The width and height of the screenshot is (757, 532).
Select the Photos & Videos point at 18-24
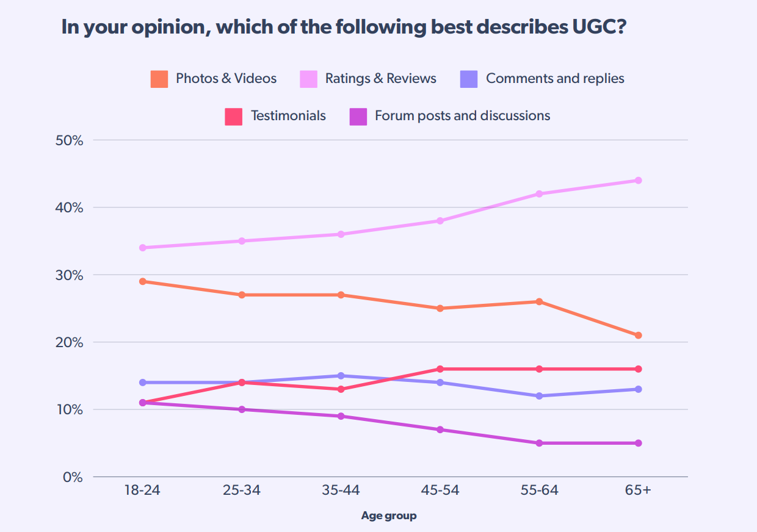pos(142,282)
